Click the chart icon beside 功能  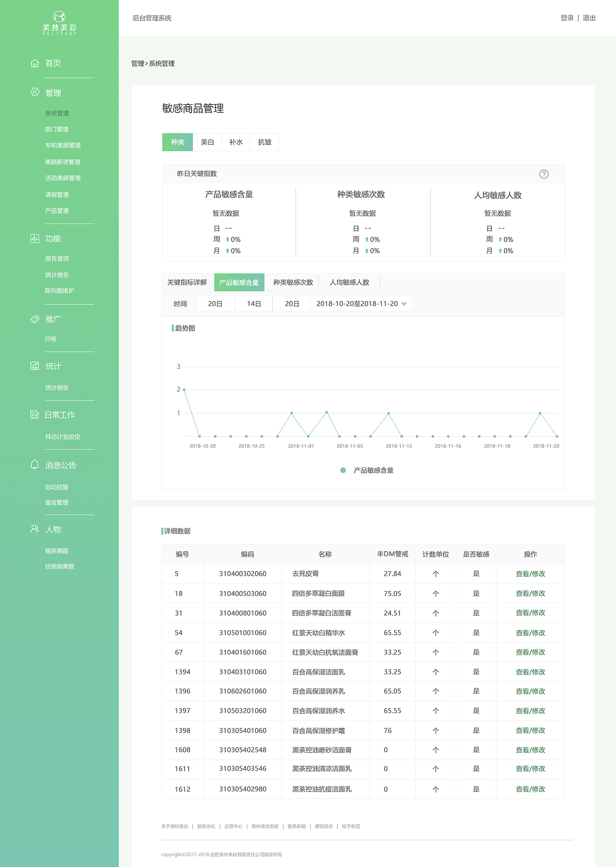35,238
